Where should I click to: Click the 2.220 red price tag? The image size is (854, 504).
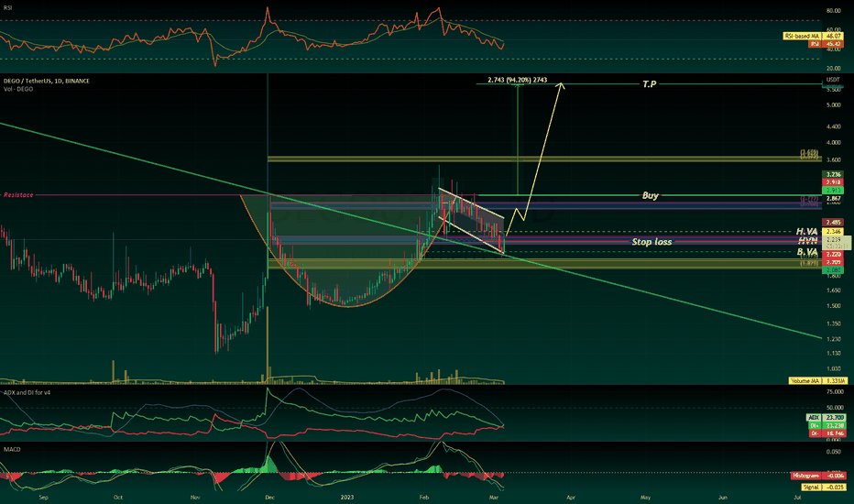click(833, 255)
